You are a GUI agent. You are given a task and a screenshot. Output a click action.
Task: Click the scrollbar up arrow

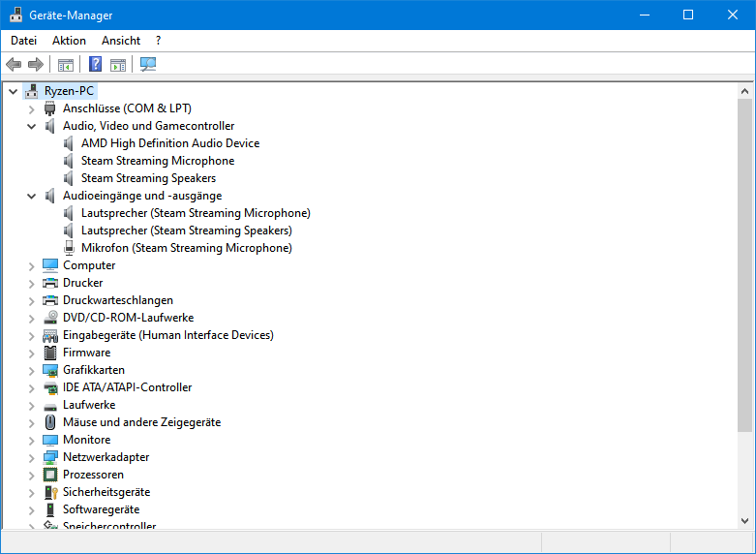coord(744,91)
